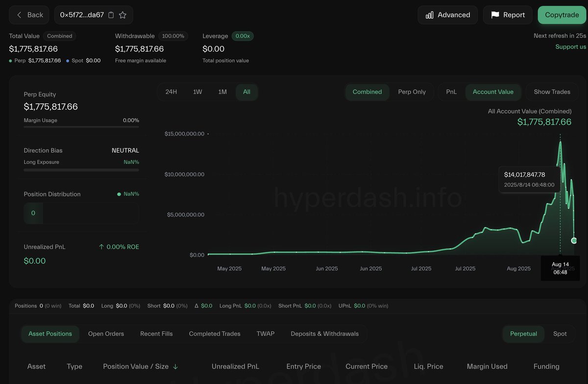Open the Open Orders tab

[106, 334]
